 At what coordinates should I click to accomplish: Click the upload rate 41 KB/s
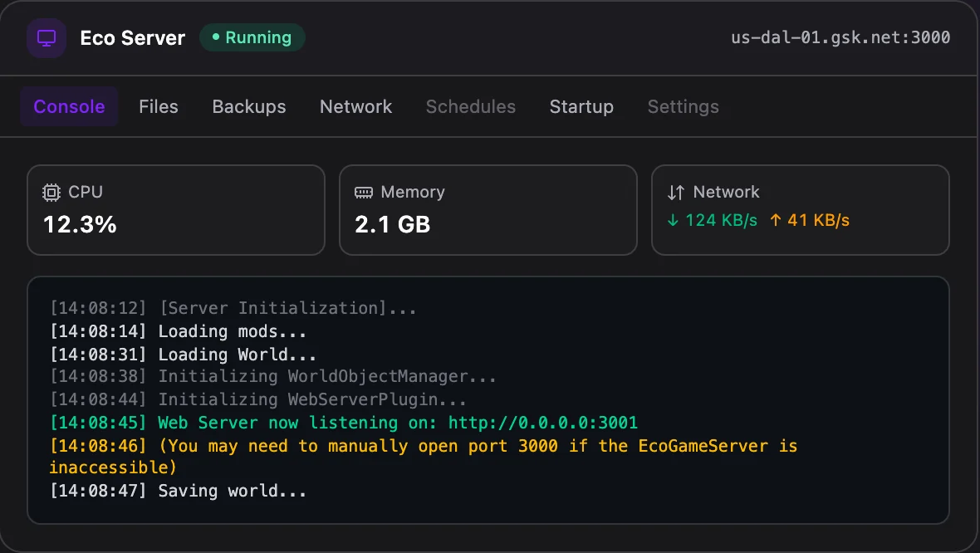818,220
